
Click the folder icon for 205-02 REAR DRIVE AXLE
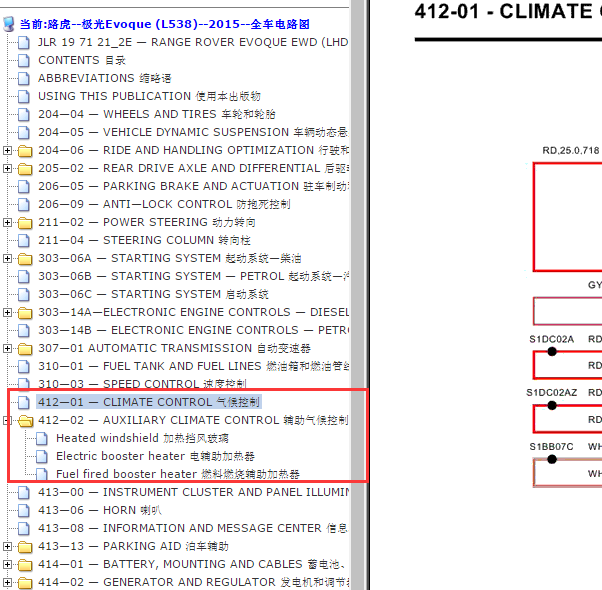coord(25,169)
